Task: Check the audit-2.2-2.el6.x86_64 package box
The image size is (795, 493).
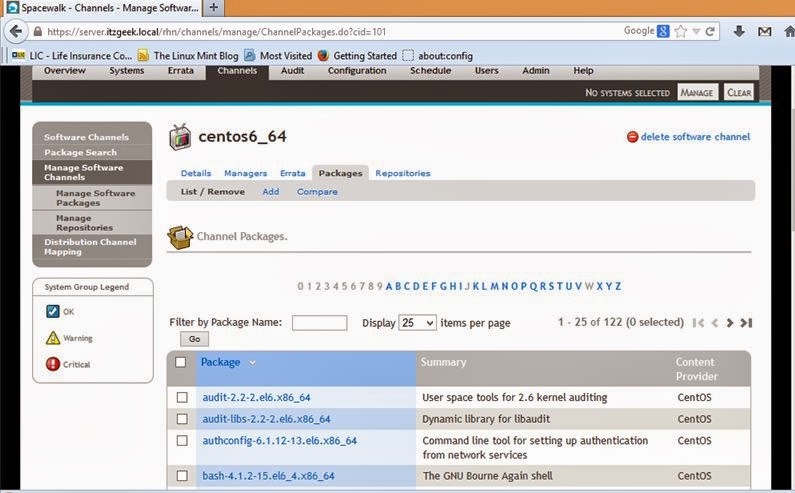Action: coord(182,397)
